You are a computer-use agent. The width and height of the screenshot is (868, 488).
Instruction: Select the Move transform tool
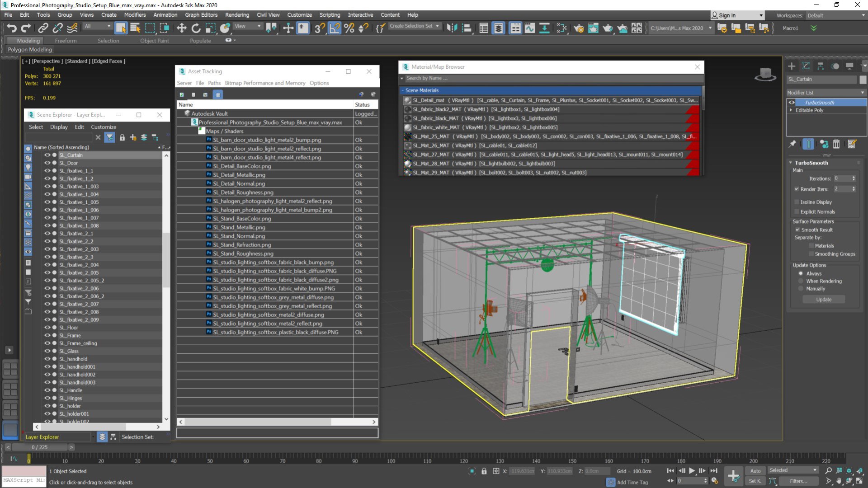click(181, 28)
